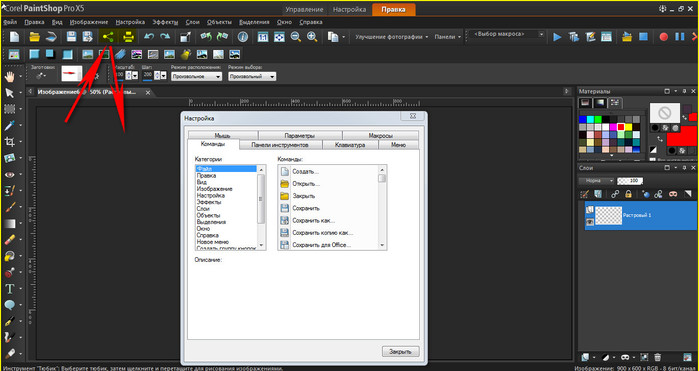
Task: Select the Pick arrow tool
Action: tap(10, 93)
